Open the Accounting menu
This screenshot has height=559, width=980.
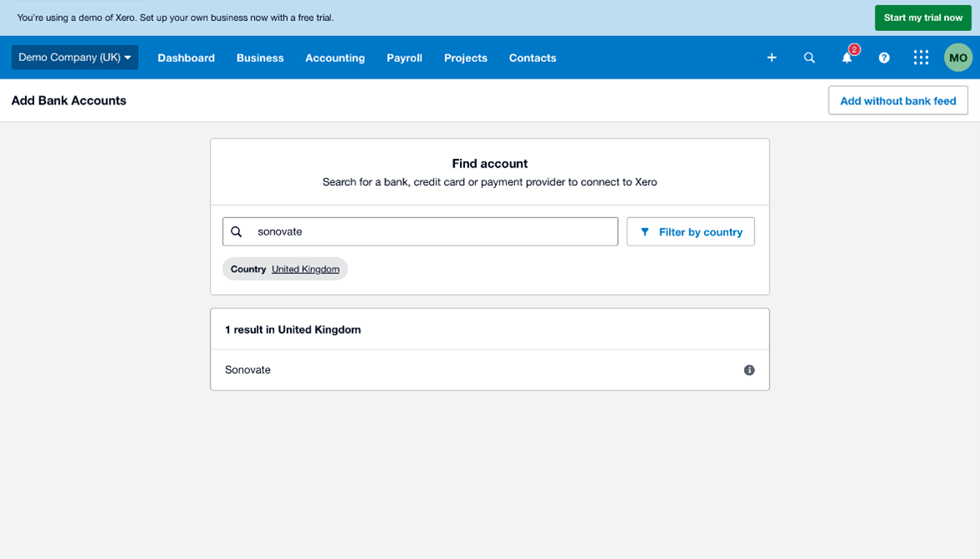pyautogui.click(x=334, y=58)
